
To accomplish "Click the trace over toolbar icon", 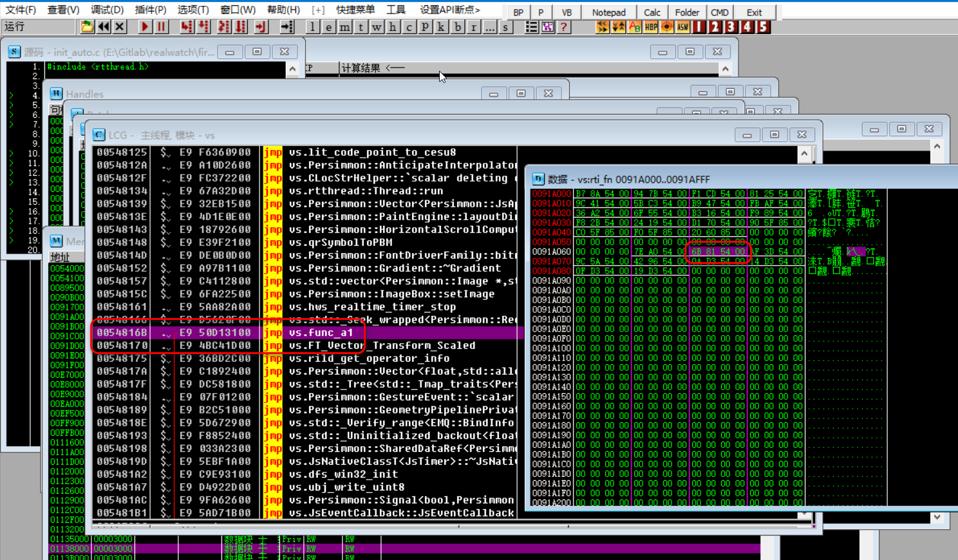I will [x=241, y=26].
